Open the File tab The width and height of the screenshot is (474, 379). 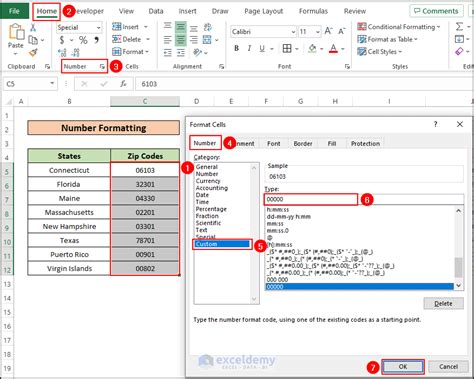[x=14, y=11]
